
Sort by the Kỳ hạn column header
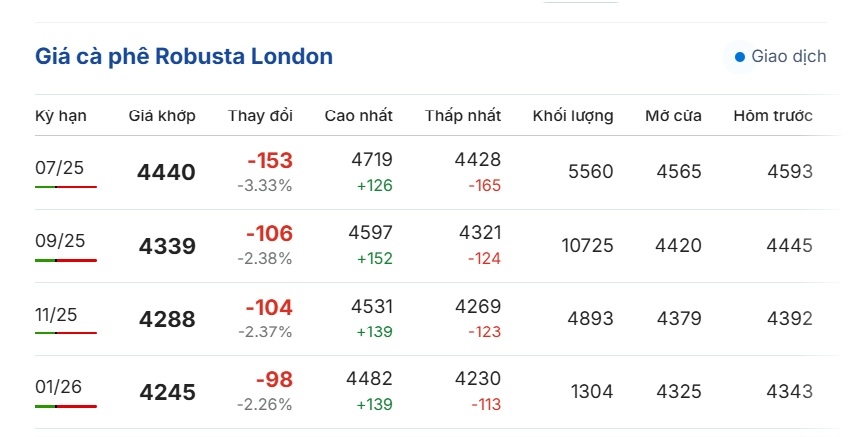pyautogui.click(x=61, y=116)
